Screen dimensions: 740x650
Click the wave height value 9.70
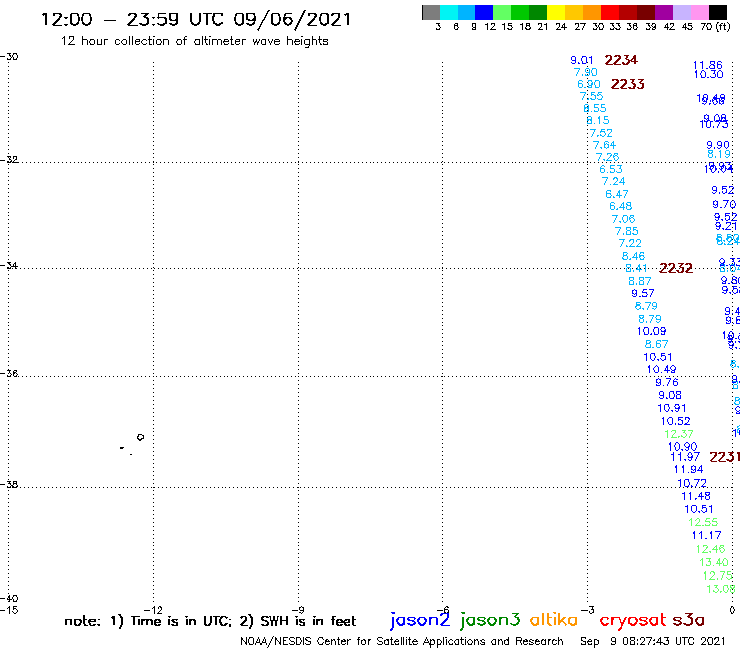tap(724, 204)
